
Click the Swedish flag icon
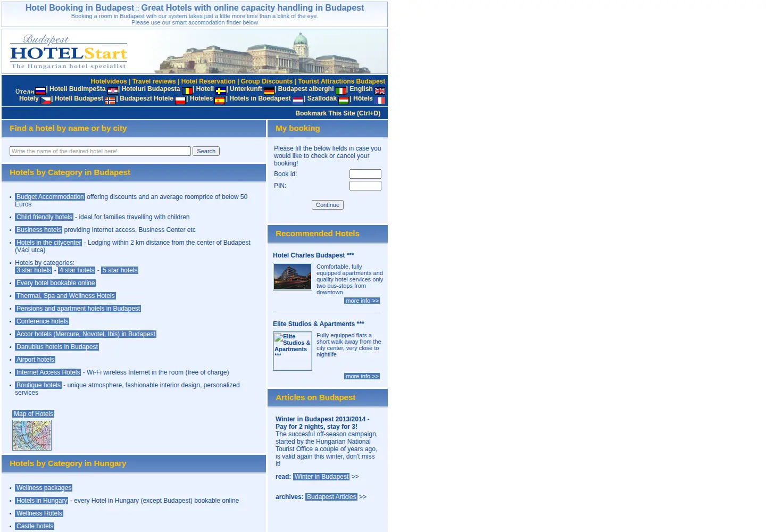pos(221,91)
